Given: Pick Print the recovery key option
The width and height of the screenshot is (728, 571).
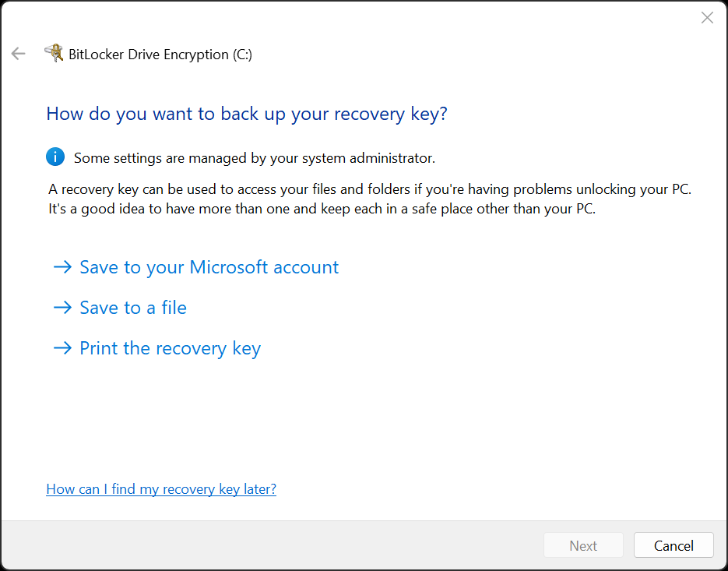Looking at the screenshot, I should click(169, 347).
